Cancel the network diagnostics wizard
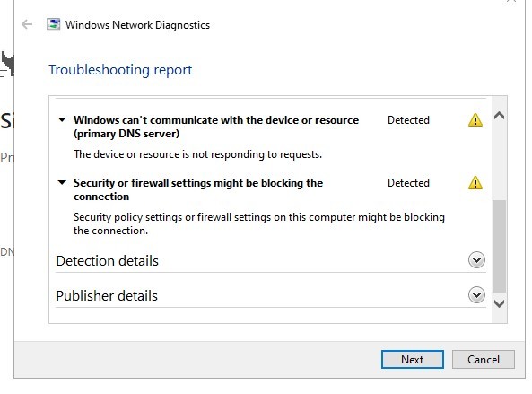This screenshot has width=532, height=394. click(484, 359)
